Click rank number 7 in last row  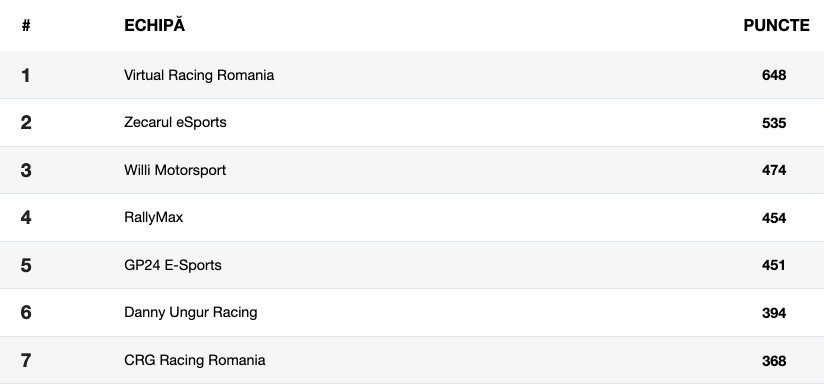click(x=26, y=360)
